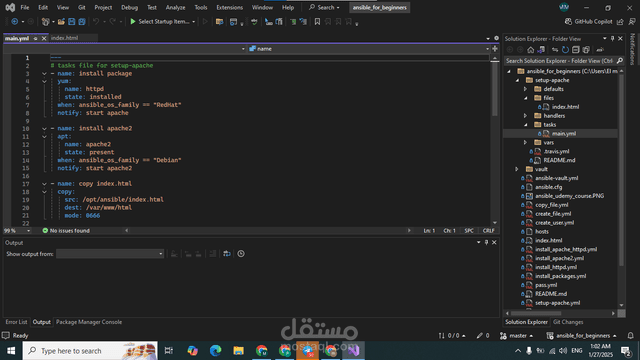Image resolution: width=640 pixels, height=360 pixels.
Task: Collapse the setup-apache folder arrow
Action: (x=517, y=80)
